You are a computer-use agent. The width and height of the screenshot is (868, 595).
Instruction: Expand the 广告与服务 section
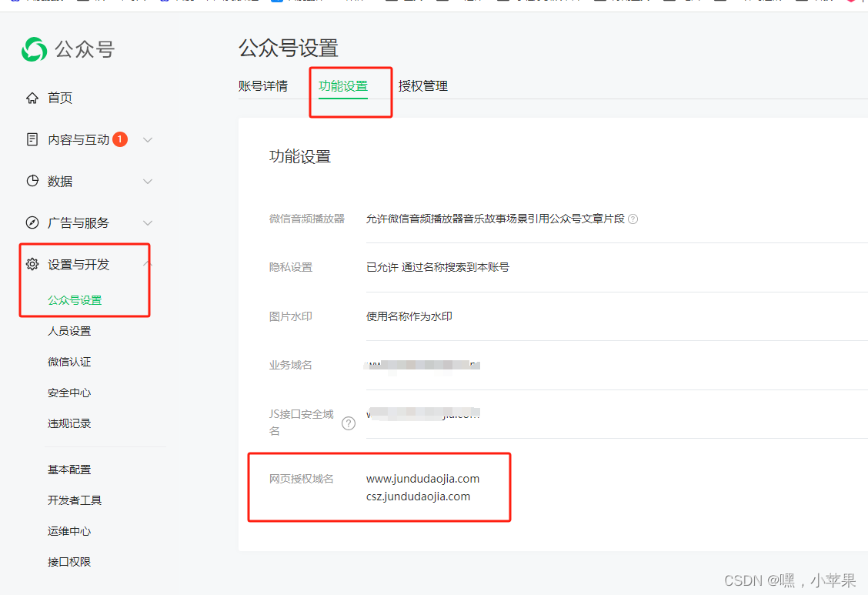(148, 222)
